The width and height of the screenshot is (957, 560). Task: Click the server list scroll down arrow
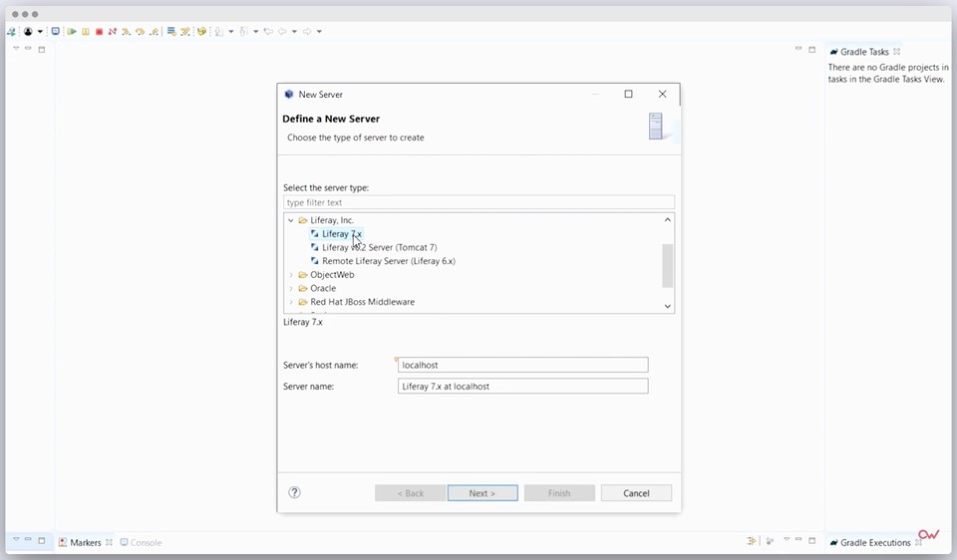(668, 306)
